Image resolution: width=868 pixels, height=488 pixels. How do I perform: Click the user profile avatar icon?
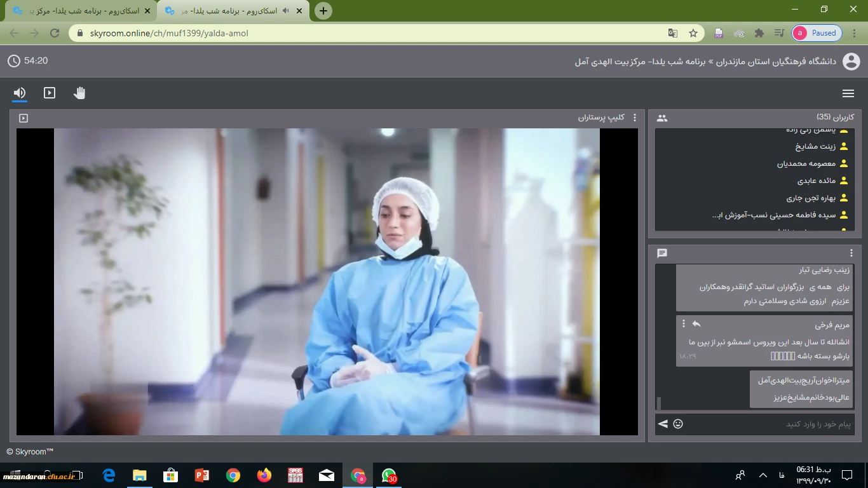tap(851, 62)
